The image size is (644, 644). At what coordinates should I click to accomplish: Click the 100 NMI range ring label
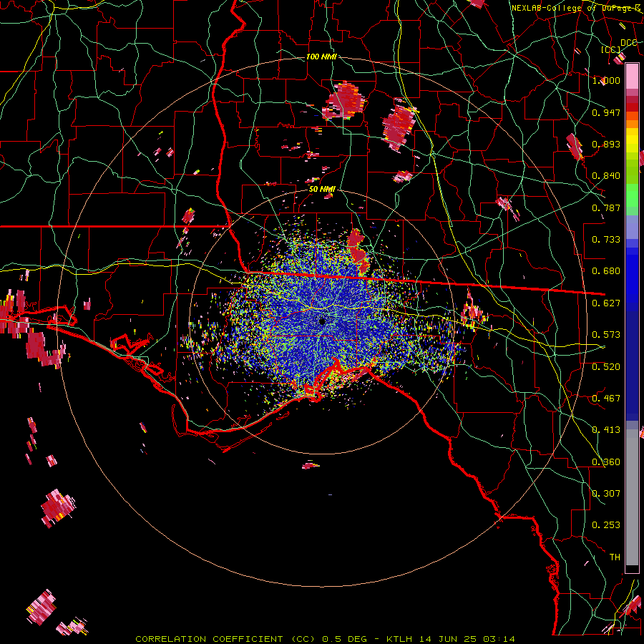(x=321, y=57)
